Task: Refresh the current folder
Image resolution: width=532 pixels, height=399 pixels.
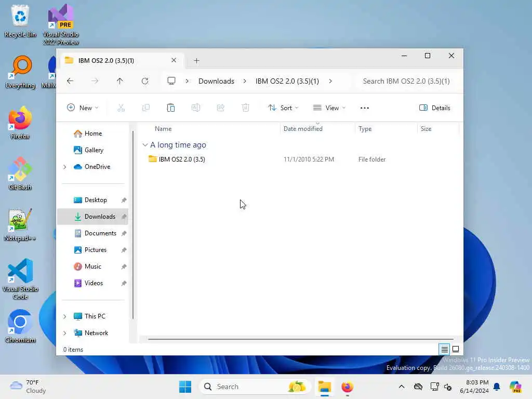Action: (145, 81)
